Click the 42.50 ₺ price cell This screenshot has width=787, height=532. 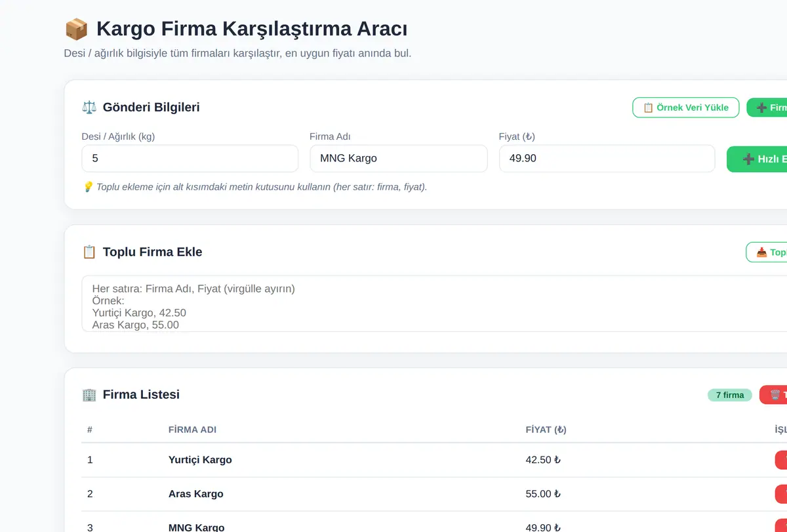coord(543,460)
